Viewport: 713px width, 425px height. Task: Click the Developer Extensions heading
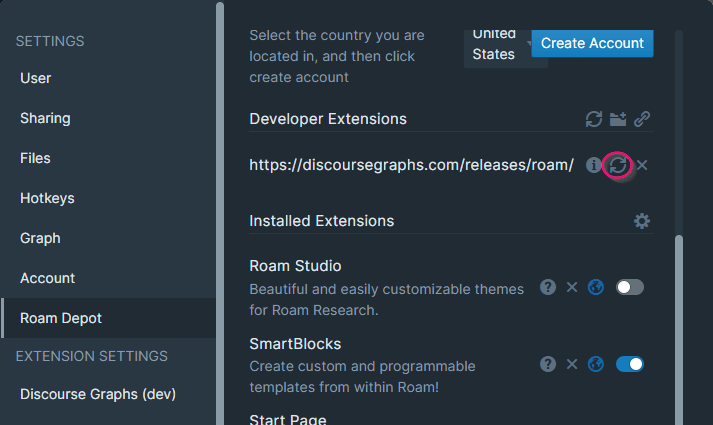coord(328,119)
